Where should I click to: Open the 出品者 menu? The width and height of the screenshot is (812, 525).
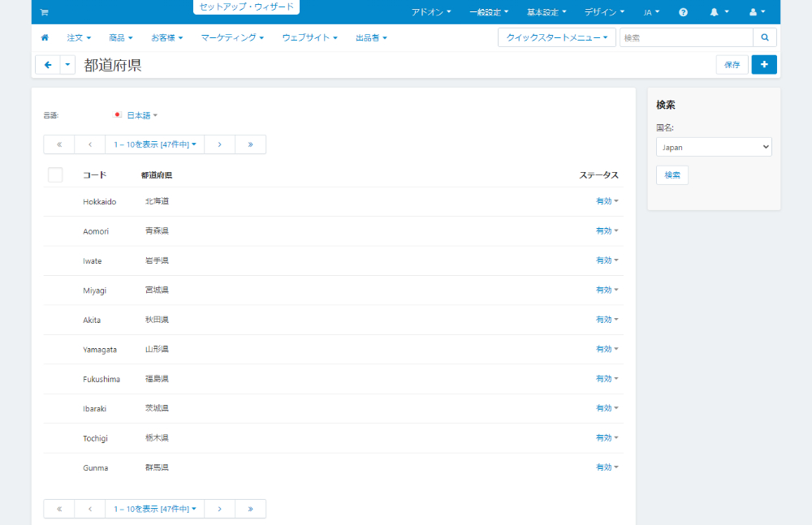tap(371, 38)
